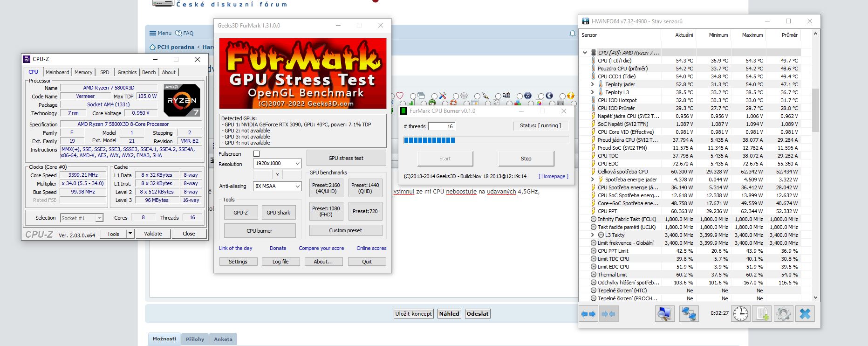Click the CPU Burner progress bar
Viewport: 868px width, 346px height.
486,140
